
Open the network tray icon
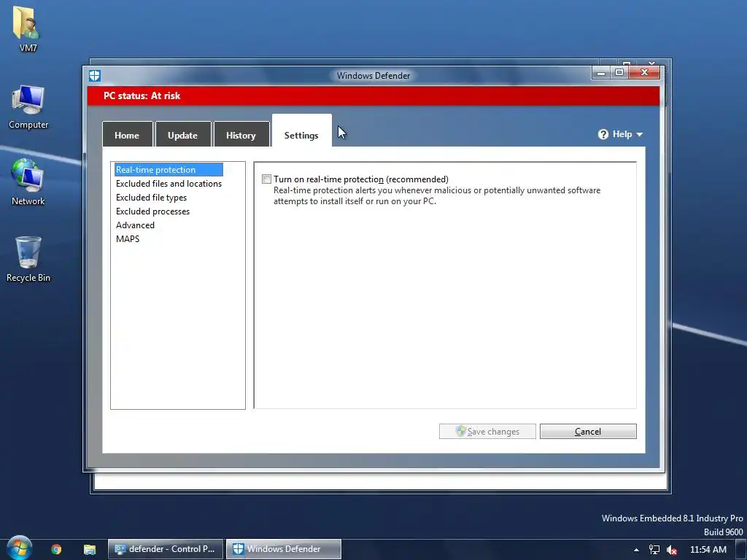pyautogui.click(x=654, y=550)
